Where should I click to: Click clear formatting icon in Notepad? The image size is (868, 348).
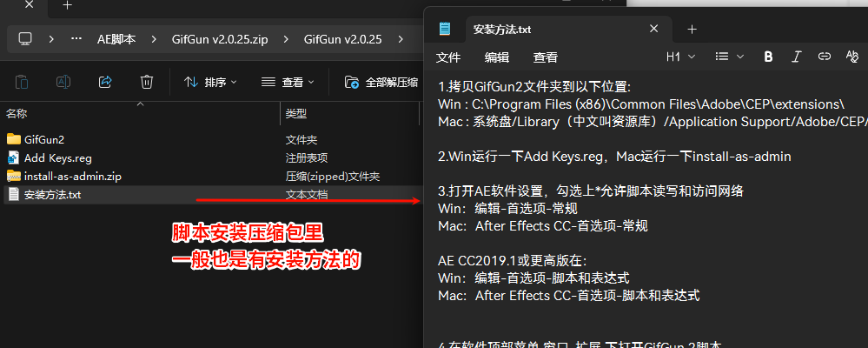(852, 57)
